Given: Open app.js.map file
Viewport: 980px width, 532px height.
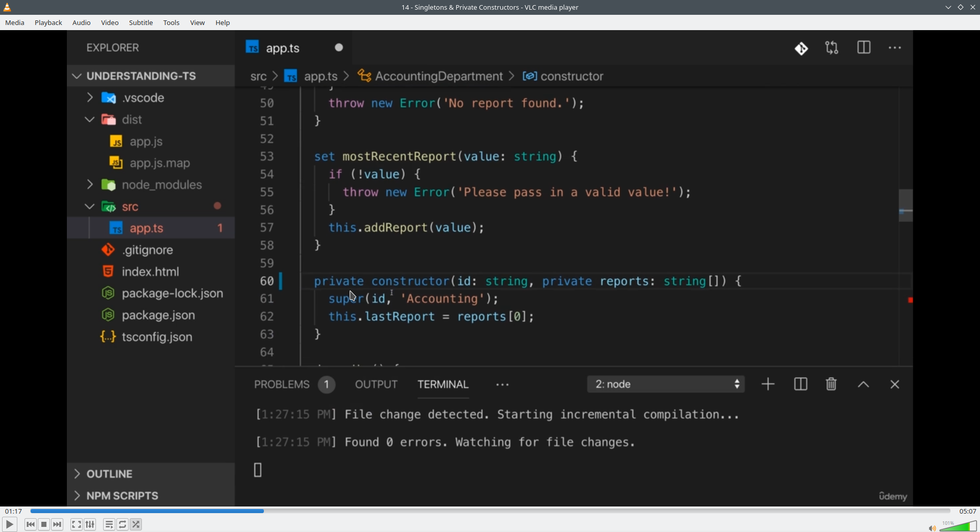Looking at the screenshot, I should 151,163.
